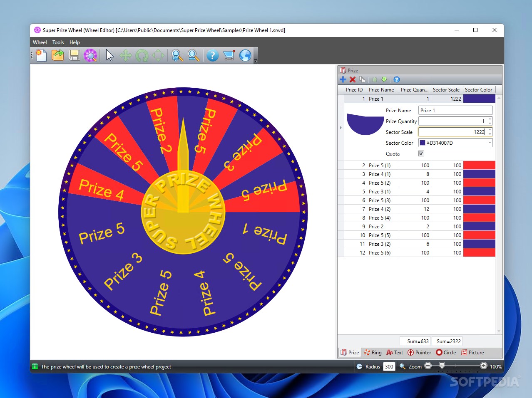Open the shopping cart purchase icon
The image size is (532, 398).
pos(229,55)
